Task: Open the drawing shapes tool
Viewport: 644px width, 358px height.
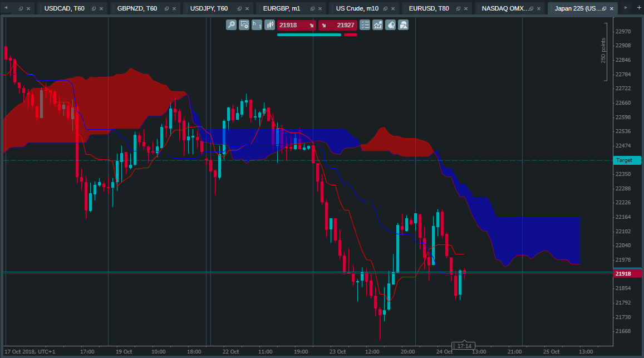Action: tap(404, 25)
